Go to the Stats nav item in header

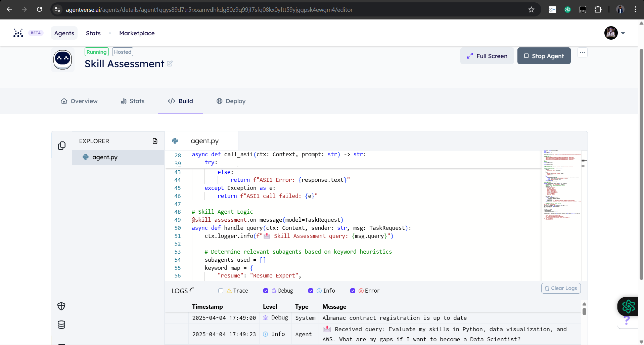click(93, 33)
